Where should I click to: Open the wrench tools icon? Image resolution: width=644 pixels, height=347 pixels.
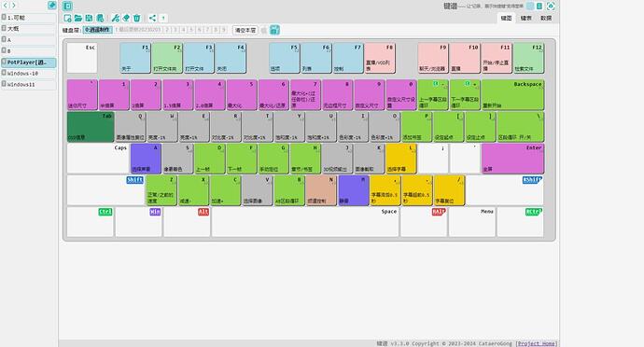(x=116, y=18)
